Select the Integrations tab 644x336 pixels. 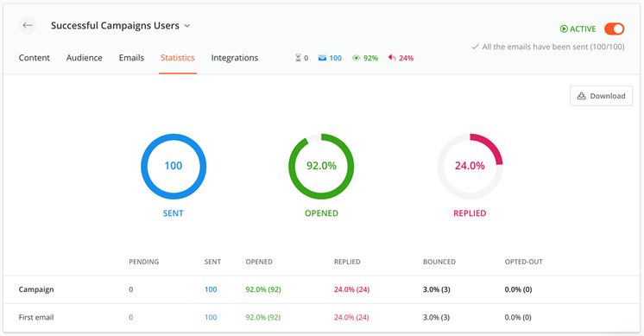235,58
